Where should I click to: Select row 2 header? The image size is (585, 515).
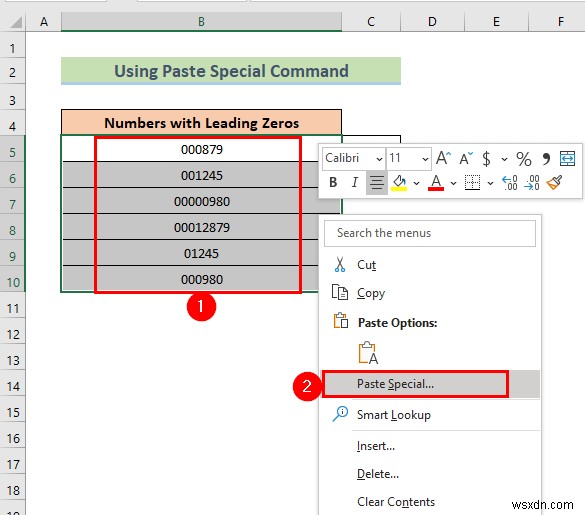tap(13, 72)
